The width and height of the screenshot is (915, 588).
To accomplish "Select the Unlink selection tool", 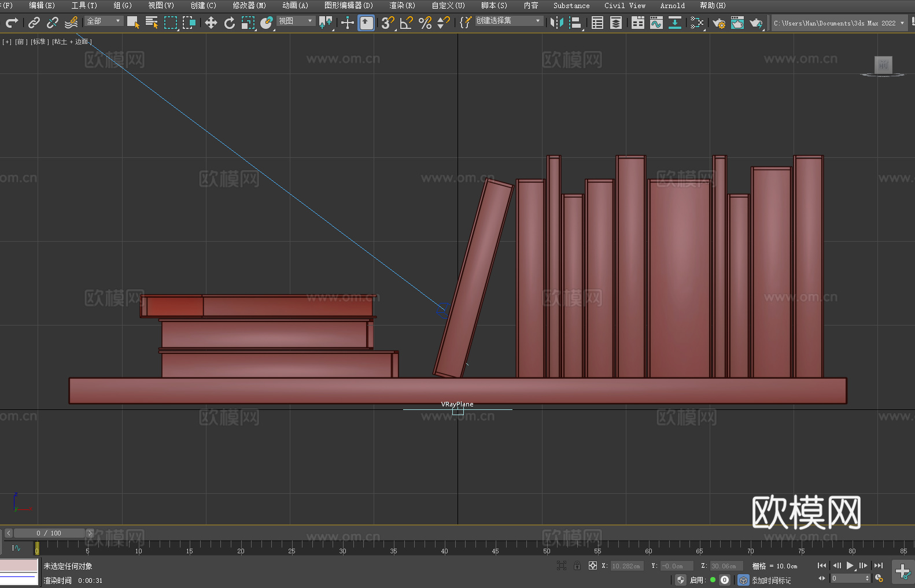I will click(53, 23).
